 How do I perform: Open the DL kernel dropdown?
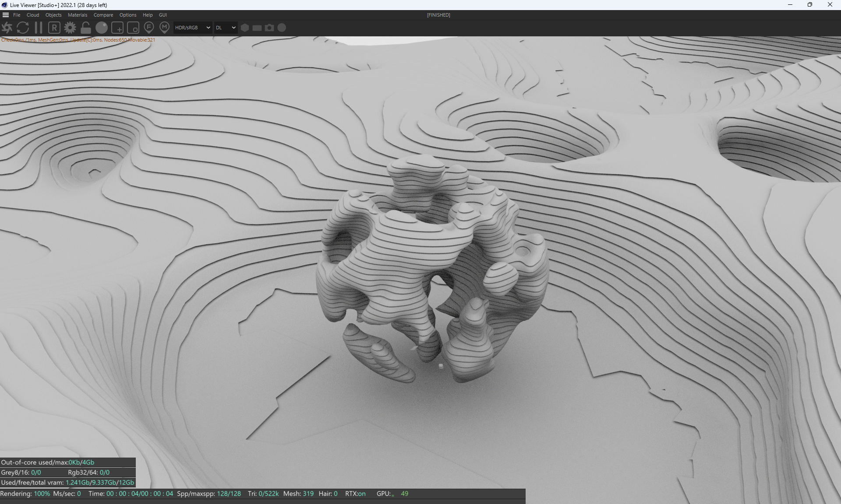(x=226, y=28)
